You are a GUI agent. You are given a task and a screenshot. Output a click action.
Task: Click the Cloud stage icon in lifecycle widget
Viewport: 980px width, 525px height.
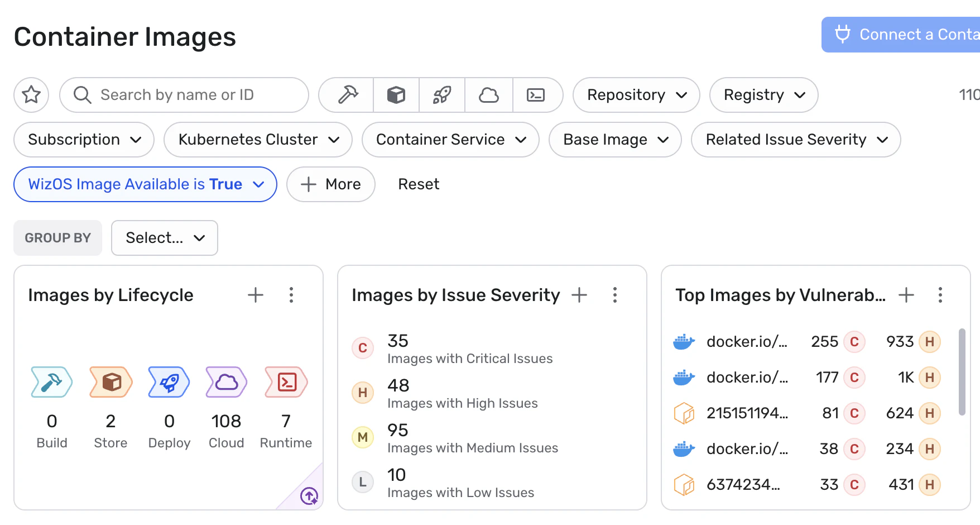226,382
